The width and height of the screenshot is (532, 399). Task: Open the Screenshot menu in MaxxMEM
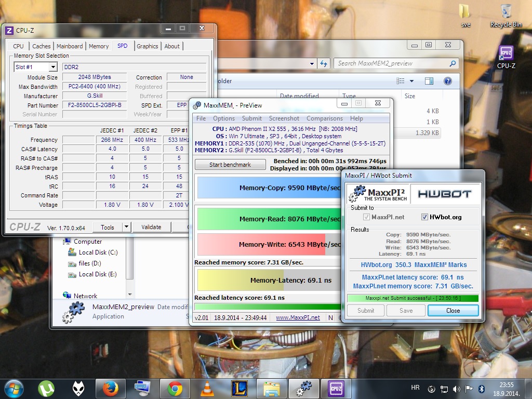click(x=284, y=118)
